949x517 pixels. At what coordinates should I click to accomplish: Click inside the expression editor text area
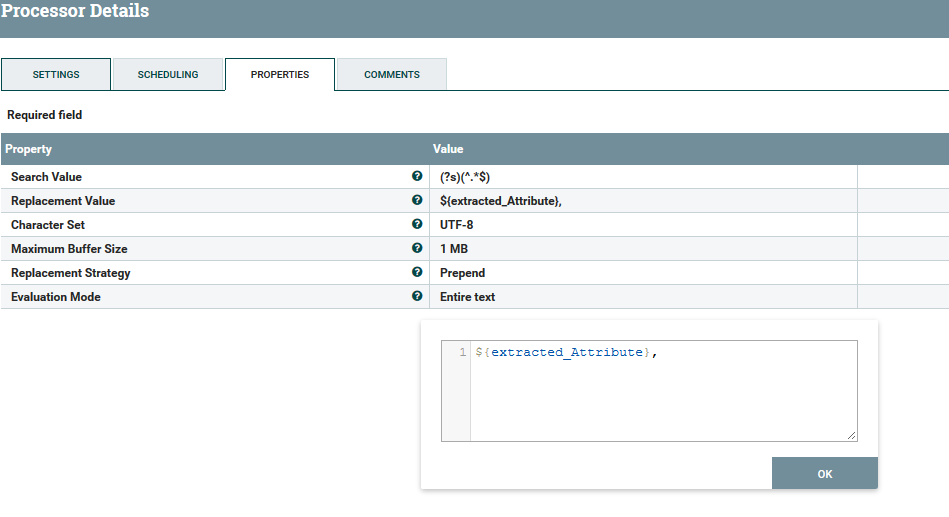click(x=662, y=395)
